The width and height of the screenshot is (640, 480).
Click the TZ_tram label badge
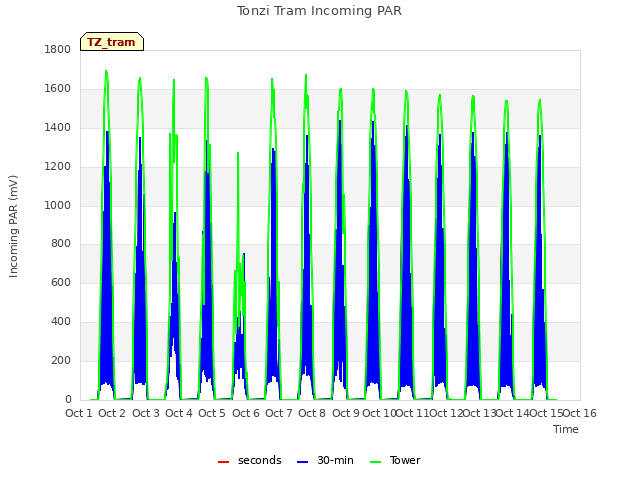click(112, 42)
